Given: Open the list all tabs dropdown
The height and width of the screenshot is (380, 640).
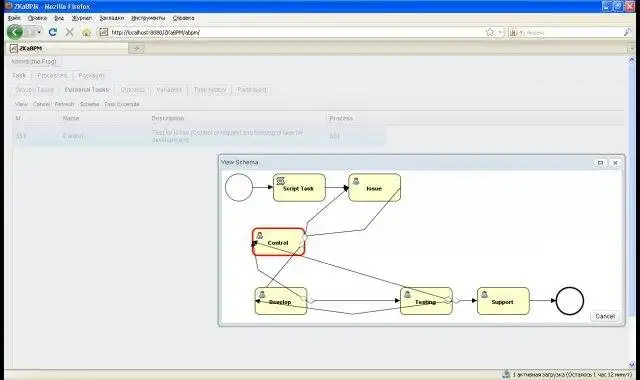Looking at the screenshot, I should point(632,49).
